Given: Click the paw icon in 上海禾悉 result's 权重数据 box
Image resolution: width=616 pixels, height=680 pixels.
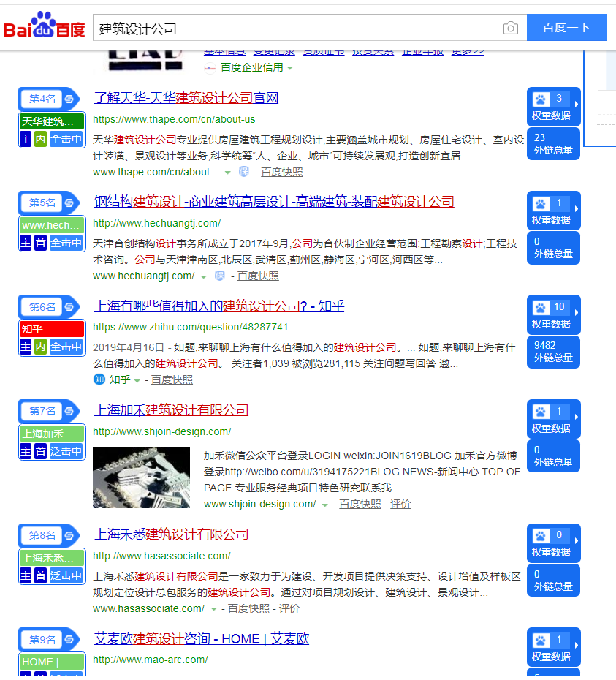Looking at the screenshot, I should pos(541,536).
